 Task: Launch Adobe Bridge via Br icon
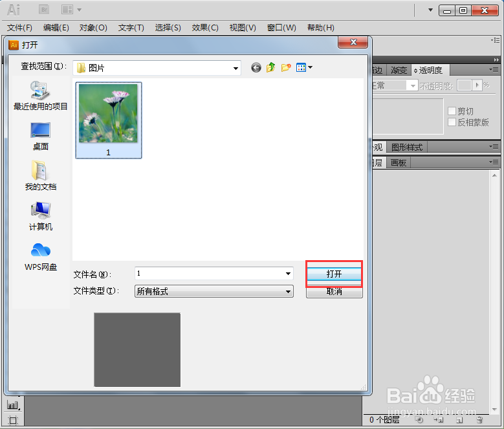pyautogui.click(x=44, y=10)
